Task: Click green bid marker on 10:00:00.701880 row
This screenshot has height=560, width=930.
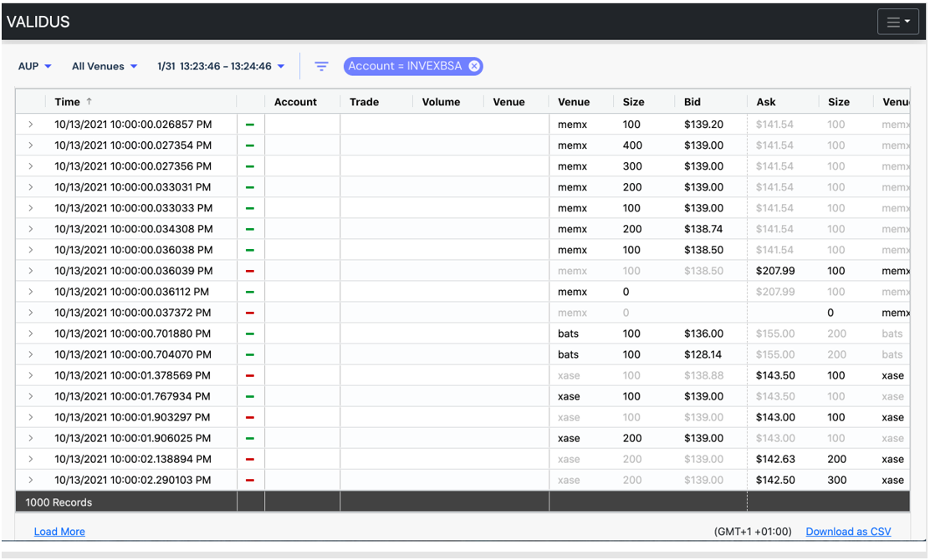Action: [250, 333]
